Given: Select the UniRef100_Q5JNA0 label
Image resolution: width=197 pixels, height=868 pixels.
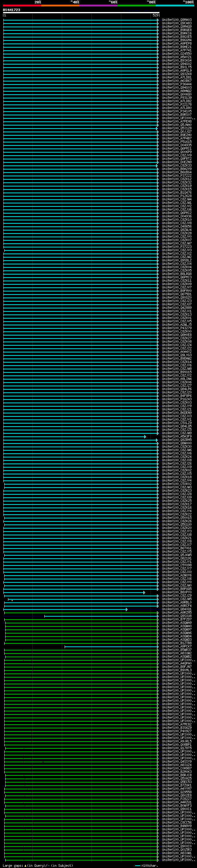Looking at the screenshot, I should click(177, 125).
